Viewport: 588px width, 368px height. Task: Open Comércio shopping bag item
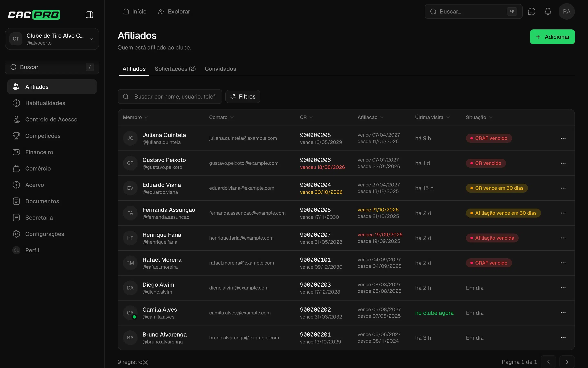pos(52,168)
